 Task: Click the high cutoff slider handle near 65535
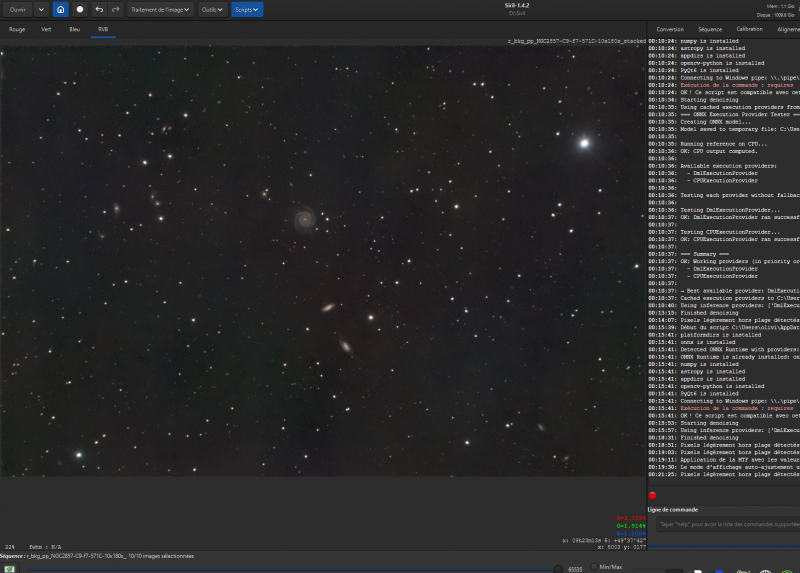[558, 569]
